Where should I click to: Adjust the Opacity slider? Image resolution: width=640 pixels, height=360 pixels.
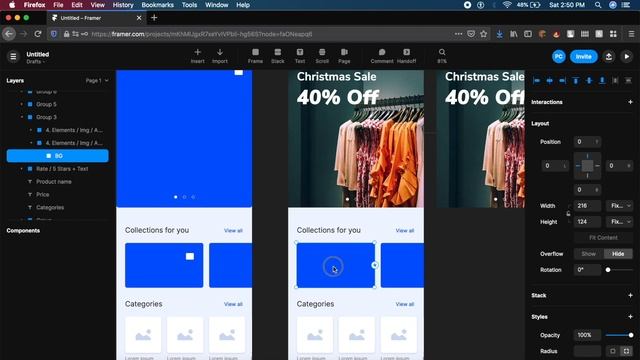pyautogui.click(x=619, y=335)
